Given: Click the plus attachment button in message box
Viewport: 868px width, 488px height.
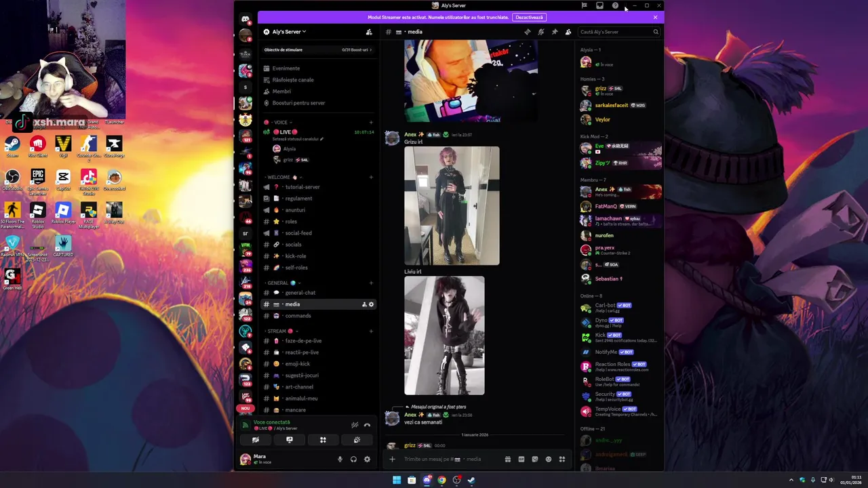Looking at the screenshot, I should pos(392,459).
